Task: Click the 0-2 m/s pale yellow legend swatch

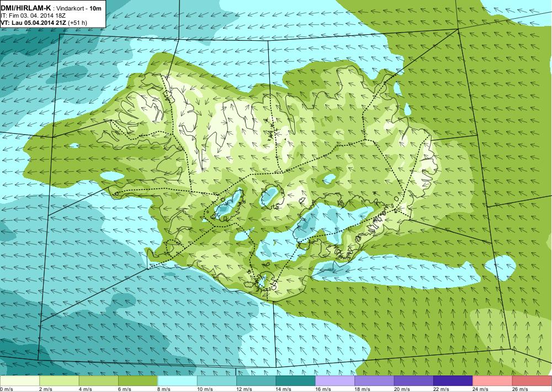Action: 20,381
